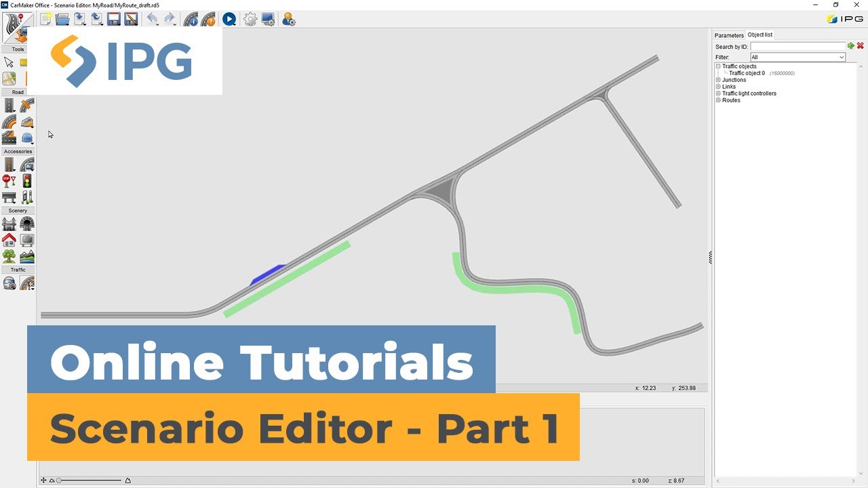Click the large triangle zoom-in icon
The height and width of the screenshot is (488, 868).
pos(128,481)
